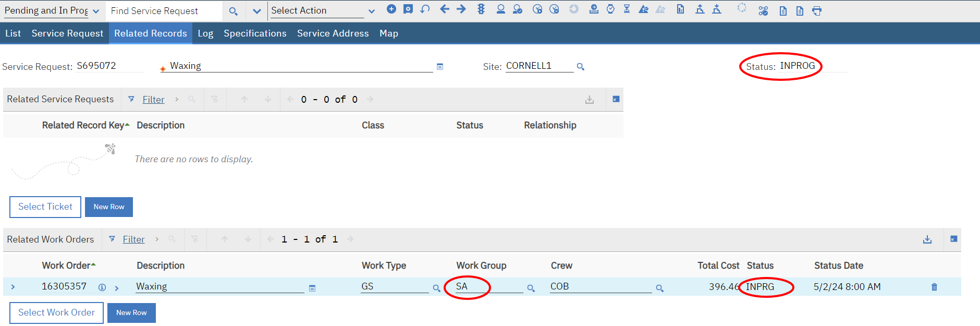Click the downward arrow toolbar icon beside escalate

tap(717, 9)
